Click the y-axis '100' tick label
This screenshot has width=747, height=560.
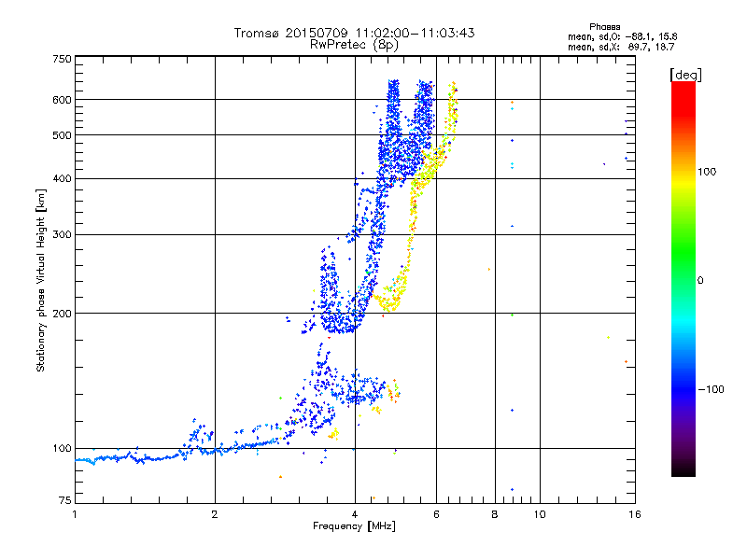62,449
